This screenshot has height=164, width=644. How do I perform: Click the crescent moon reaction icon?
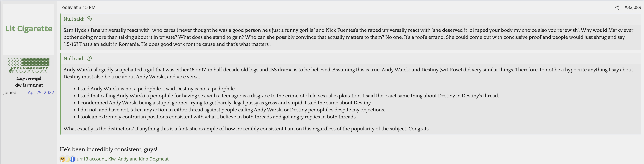pos(68,159)
